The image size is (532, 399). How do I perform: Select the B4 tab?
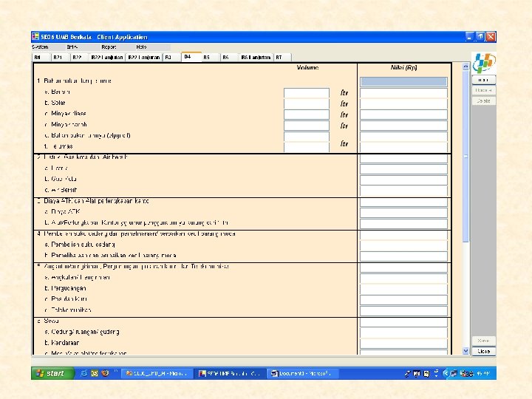pyautogui.click(x=191, y=57)
